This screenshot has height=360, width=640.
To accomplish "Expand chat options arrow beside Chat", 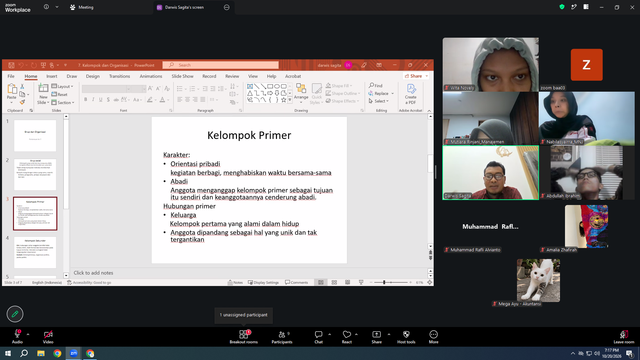I will coord(329,334).
